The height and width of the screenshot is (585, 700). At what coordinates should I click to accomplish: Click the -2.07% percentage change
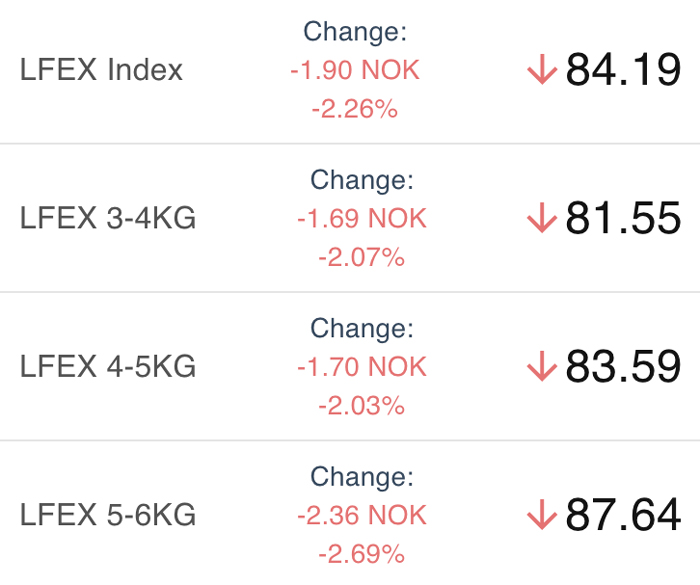coord(362,257)
